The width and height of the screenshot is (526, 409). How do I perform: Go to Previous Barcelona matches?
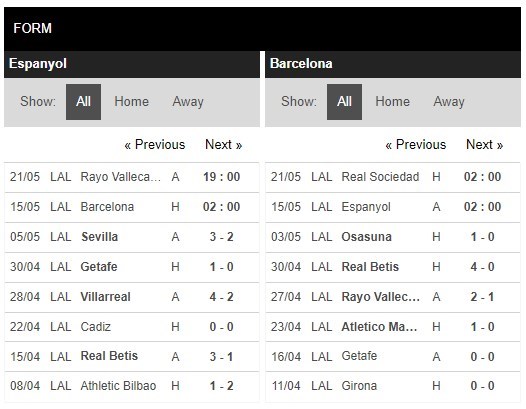pyautogui.click(x=416, y=145)
